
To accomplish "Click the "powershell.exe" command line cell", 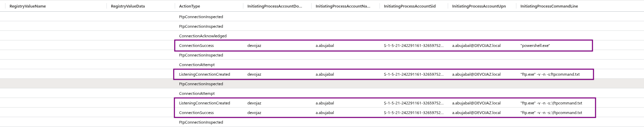I will (x=535, y=46).
